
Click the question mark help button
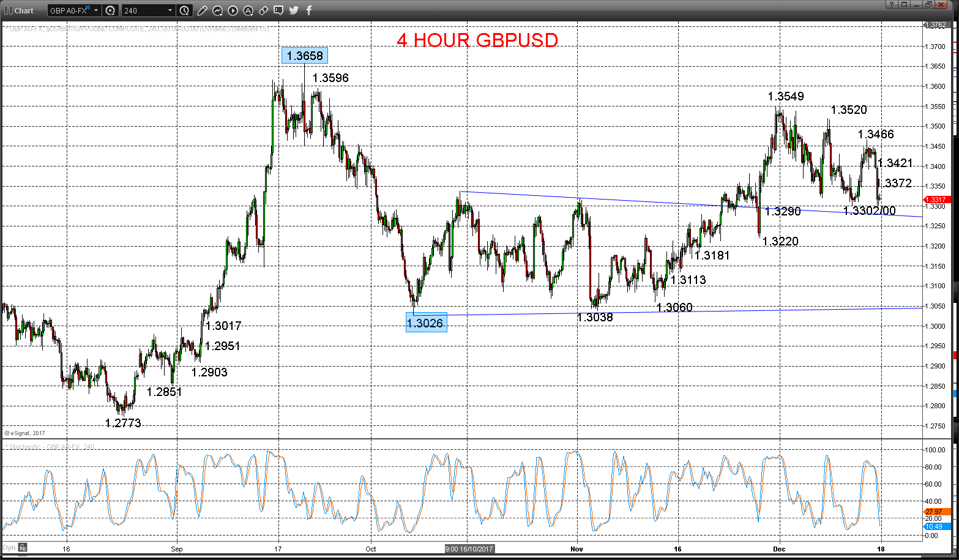pyautogui.click(x=893, y=4)
